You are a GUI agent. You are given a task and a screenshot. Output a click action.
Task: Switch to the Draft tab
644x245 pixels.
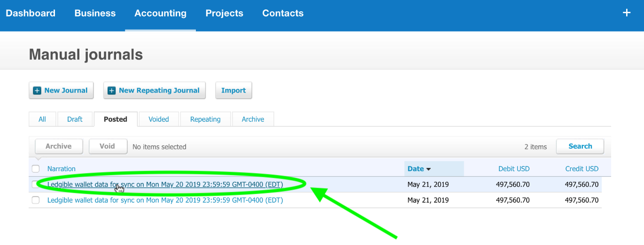click(x=75, y=119)
